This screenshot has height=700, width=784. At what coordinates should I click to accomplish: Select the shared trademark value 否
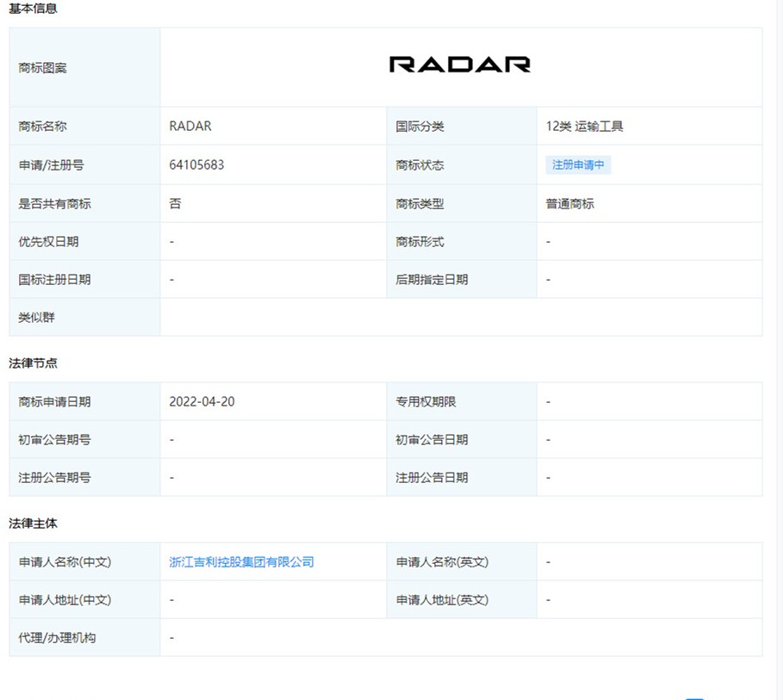175,203
